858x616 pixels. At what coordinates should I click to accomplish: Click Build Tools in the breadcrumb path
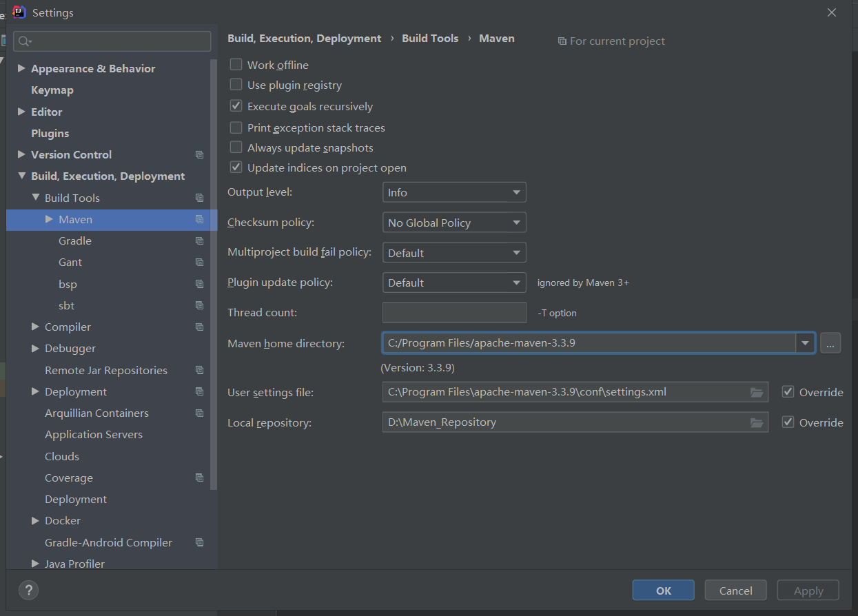[x=430, y=39]
